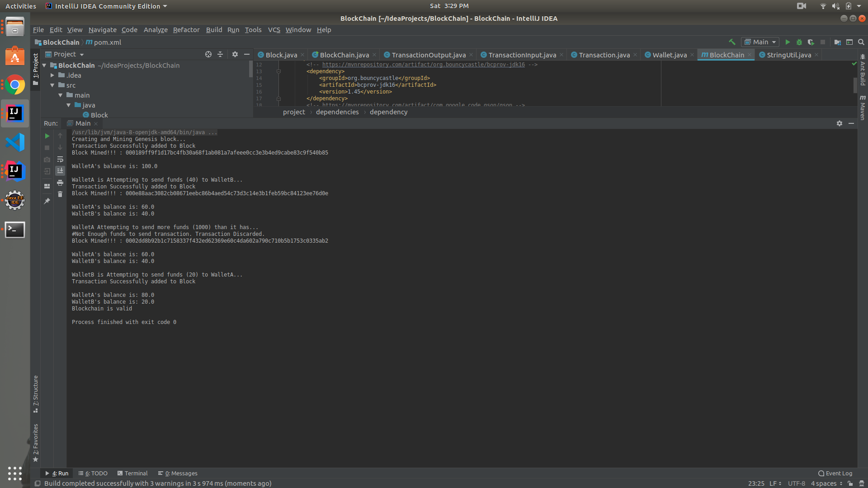Screen dimensions: 868x488
Task: Rerun Main from the Run panel
Action: [x=47, y=136]
